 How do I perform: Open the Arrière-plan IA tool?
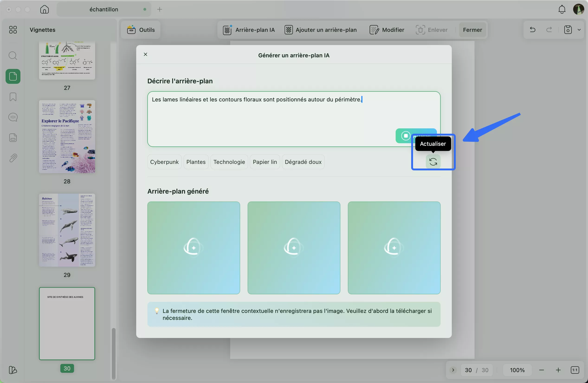249,30
